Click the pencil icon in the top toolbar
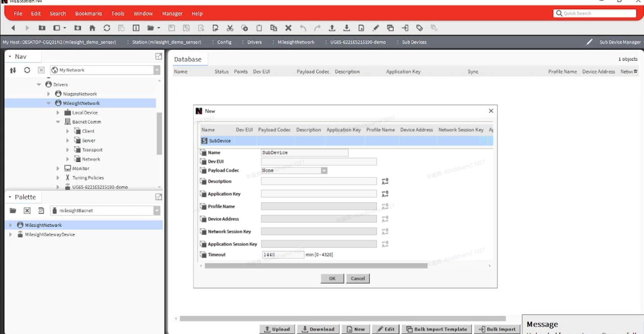Image resolution: width=644 pixels, height=334 pixels. tap(376, 28)
